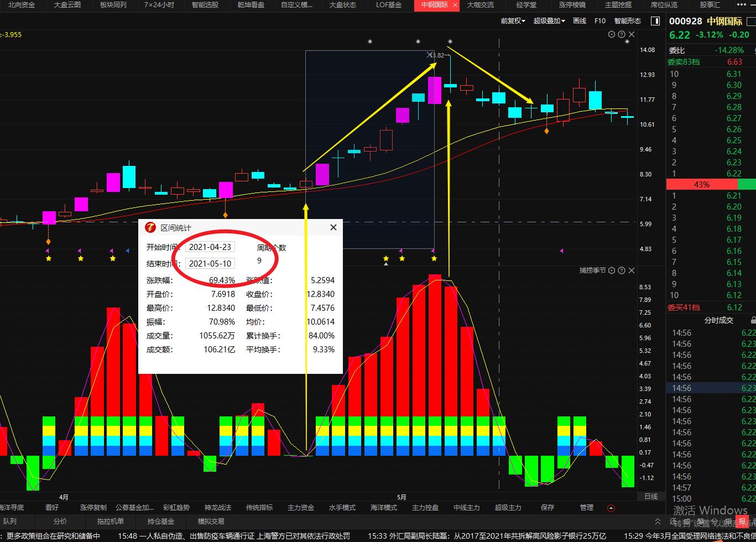Click the red circular arrow in indicator bar
The width and height of the screenshot is (756, 542).
click(x=611, y=508)
